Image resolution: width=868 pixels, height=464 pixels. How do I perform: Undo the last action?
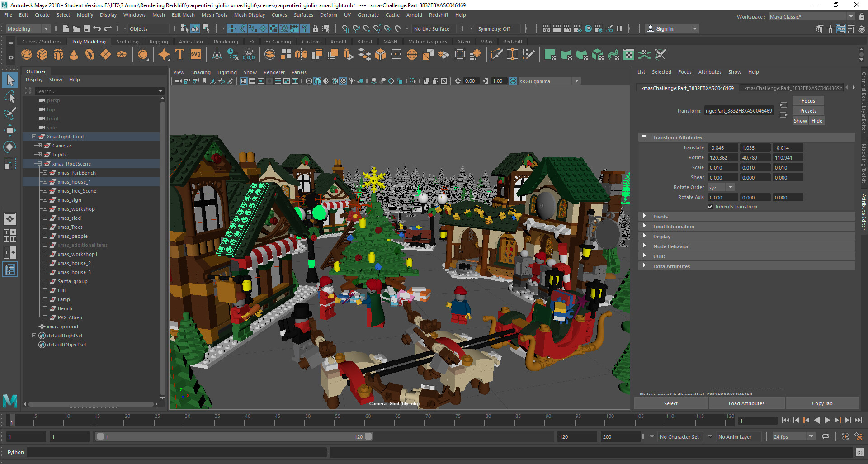(x=97, y=28)
